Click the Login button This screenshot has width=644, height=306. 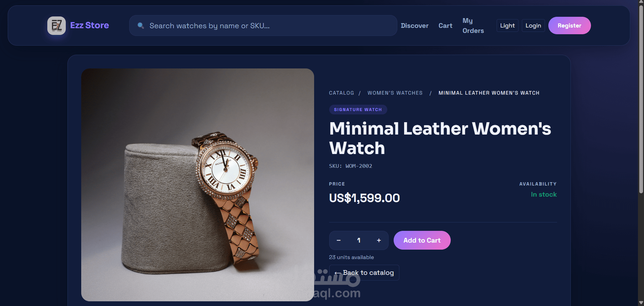pos(533,25)
